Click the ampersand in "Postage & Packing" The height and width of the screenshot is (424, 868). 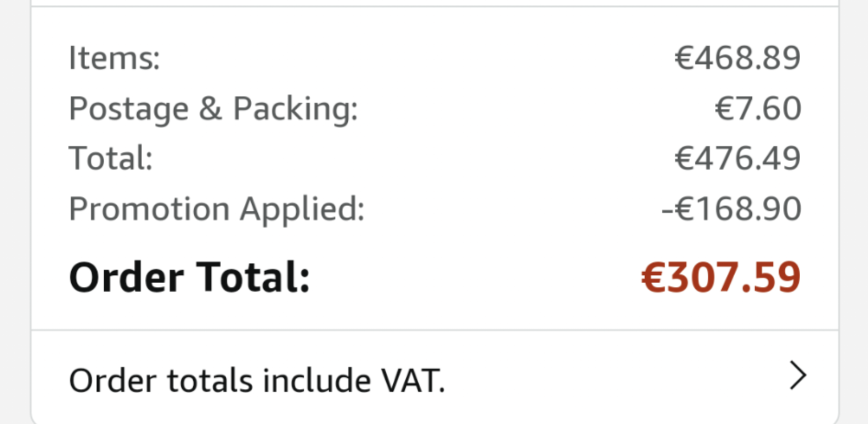coord(210,108)
